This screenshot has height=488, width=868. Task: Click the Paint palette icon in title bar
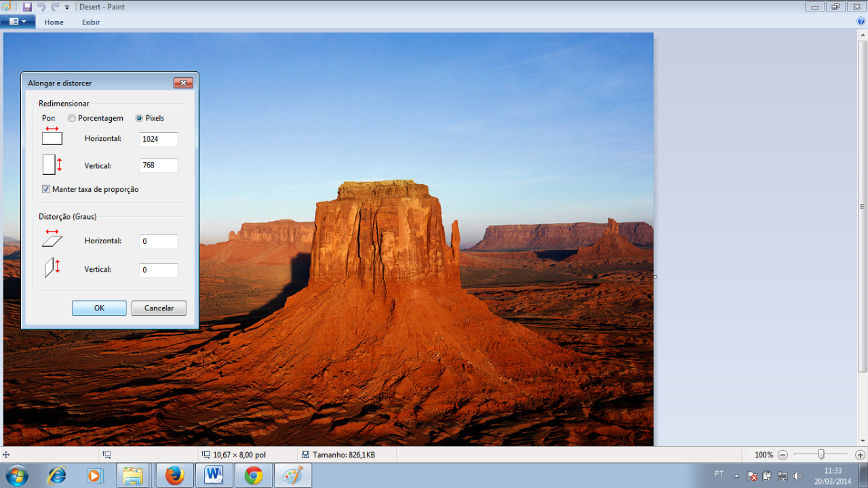(x=6, y=7)
